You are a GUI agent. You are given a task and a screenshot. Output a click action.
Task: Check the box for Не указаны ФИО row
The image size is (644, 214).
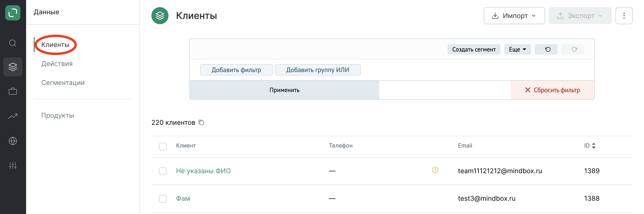[163, 171]
